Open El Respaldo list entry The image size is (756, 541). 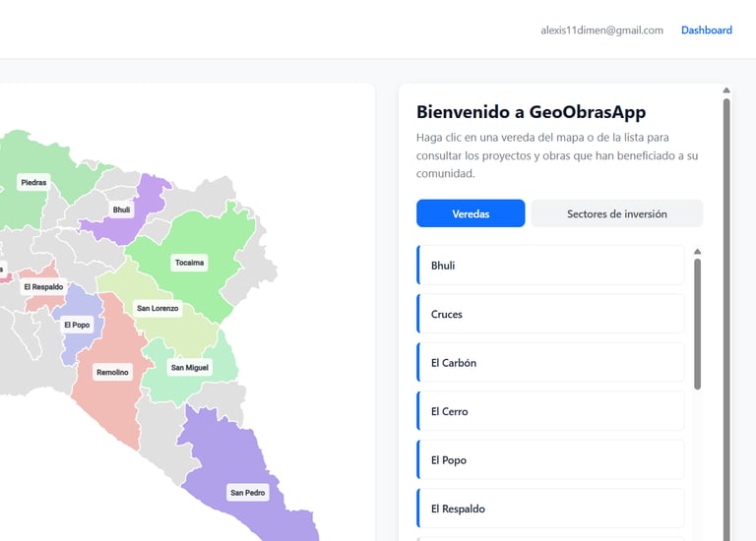click(x=550, y=509)
